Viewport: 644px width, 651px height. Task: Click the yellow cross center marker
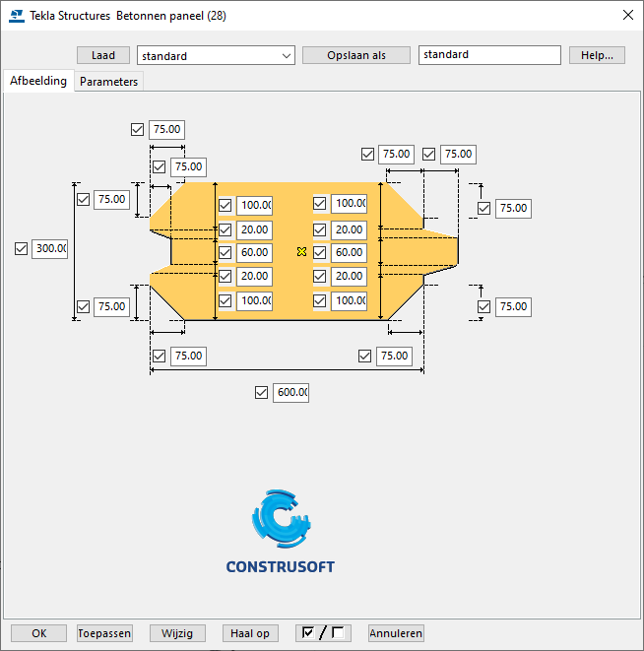point(301,252)
